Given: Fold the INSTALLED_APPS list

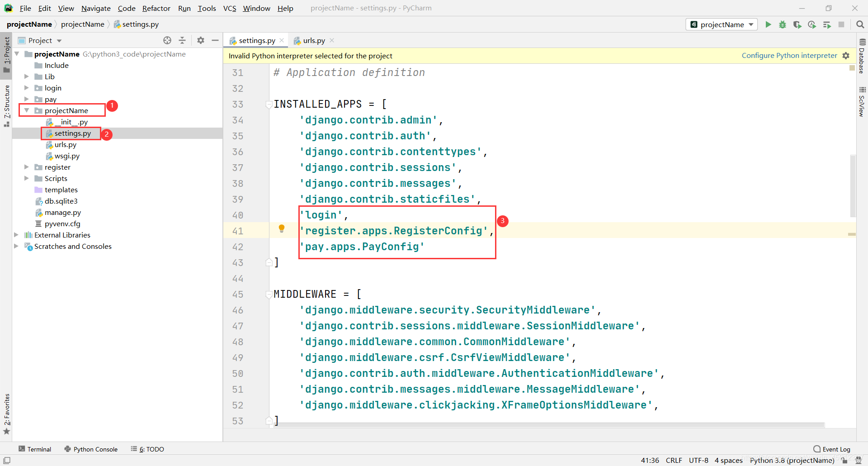Looking at the screenshot, I should point(269,105).
